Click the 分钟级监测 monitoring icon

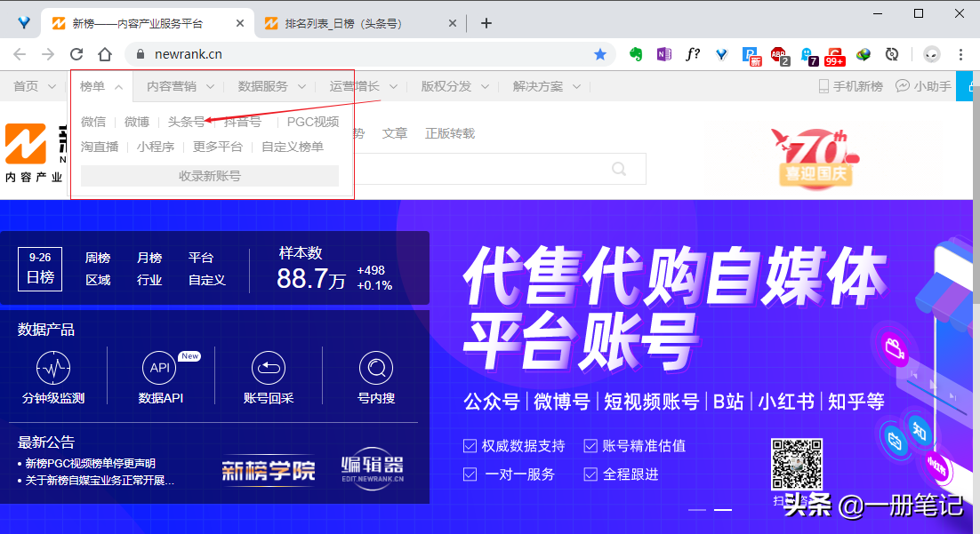click(x=53, y=367)
